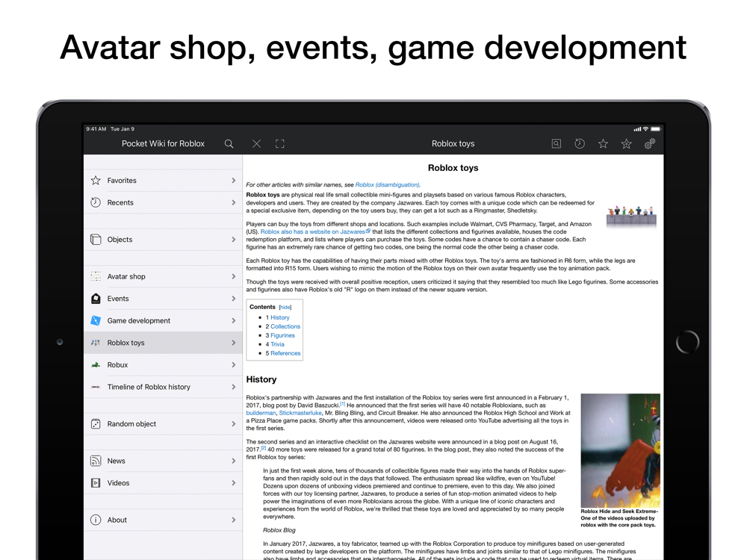Open the Objects menu item
This screenshot has height=560, width=747.
point(163,240)
